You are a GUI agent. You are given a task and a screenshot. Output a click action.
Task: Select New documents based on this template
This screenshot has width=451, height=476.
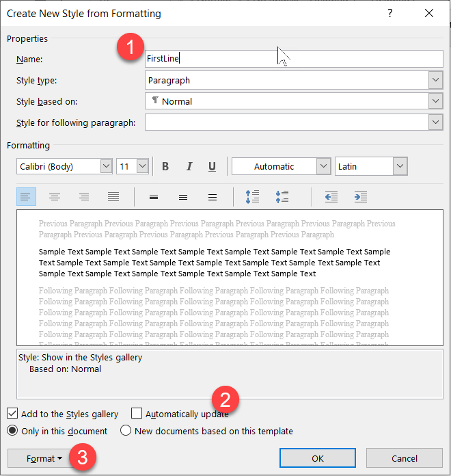[x=126, y=430]
